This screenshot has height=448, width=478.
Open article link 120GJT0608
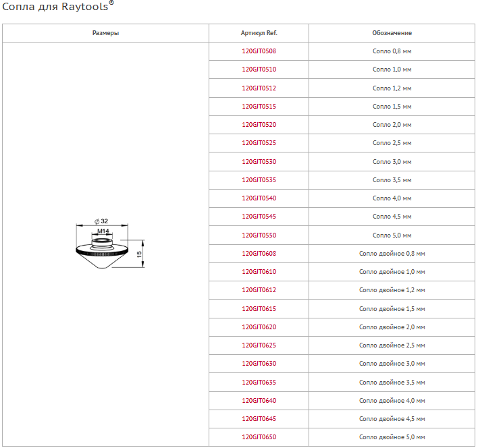click(x=259, y=254)
